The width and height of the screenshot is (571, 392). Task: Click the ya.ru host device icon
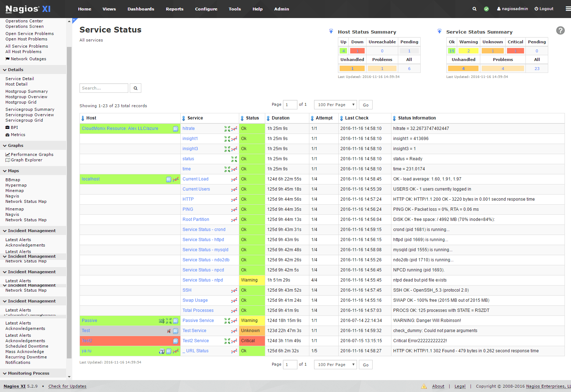tap(162, 351)
